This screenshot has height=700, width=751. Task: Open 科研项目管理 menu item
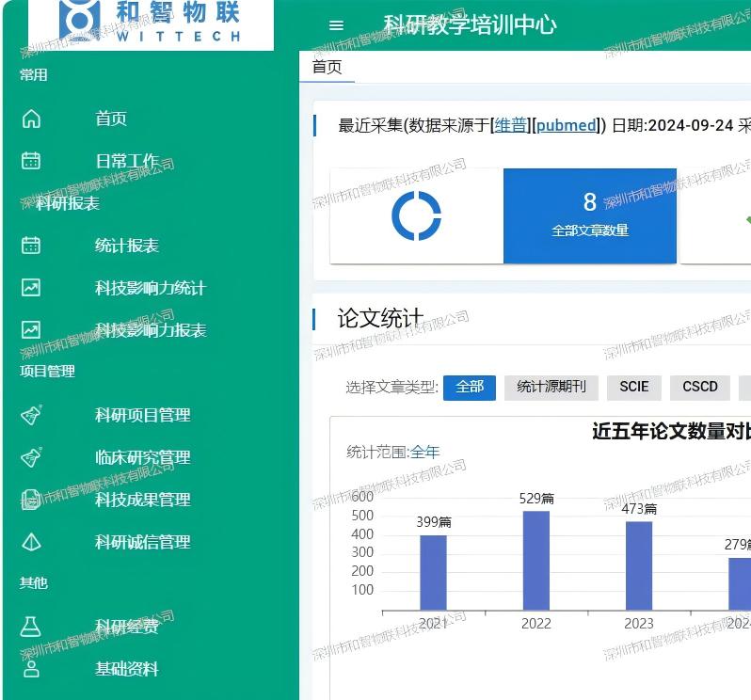(x=143, y=415)
